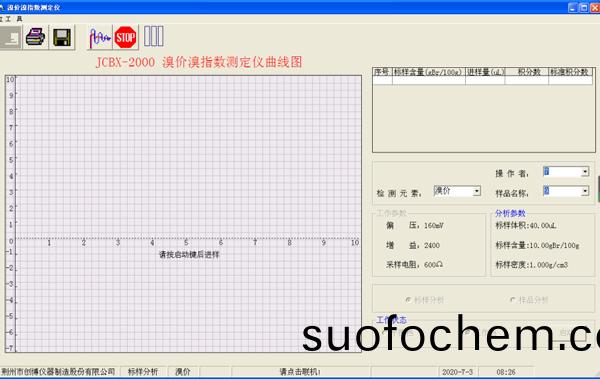Viewport: 600px width, 380px height.
Task: Click inside the 操作者 input field
Action: (562, 172)
